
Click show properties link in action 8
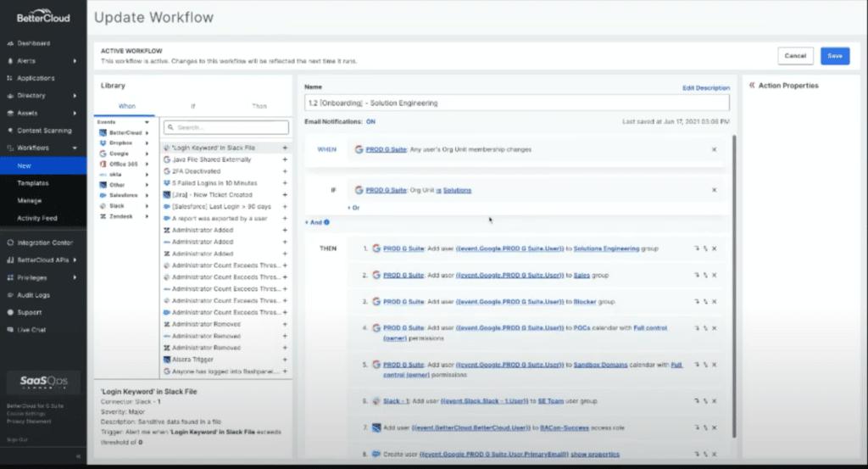[x=595, y=455]
